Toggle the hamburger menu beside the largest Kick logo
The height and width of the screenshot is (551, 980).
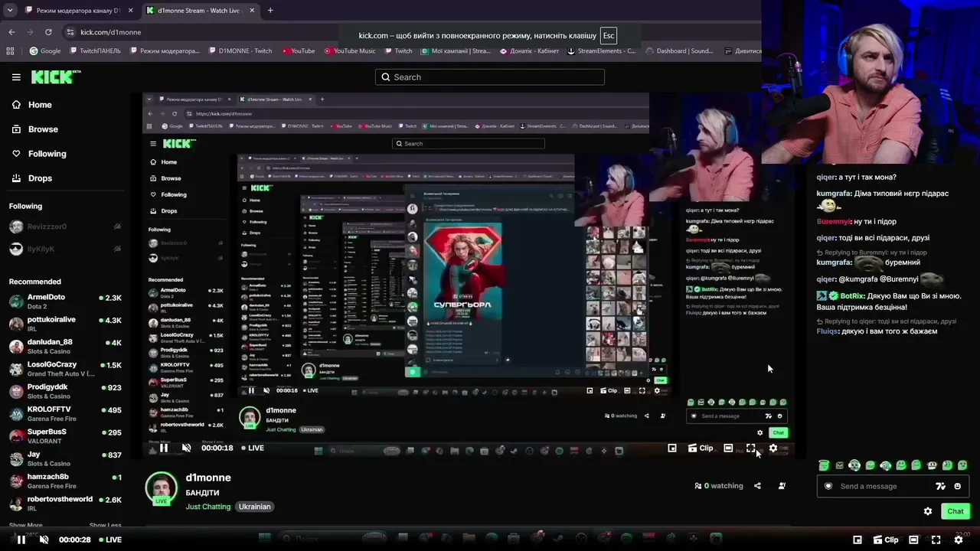[16, 77]
